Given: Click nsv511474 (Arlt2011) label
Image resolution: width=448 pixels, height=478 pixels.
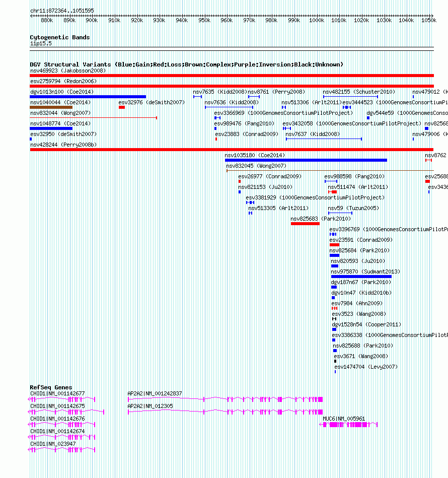Looking at the screenshot, I should tap(358, 187).
